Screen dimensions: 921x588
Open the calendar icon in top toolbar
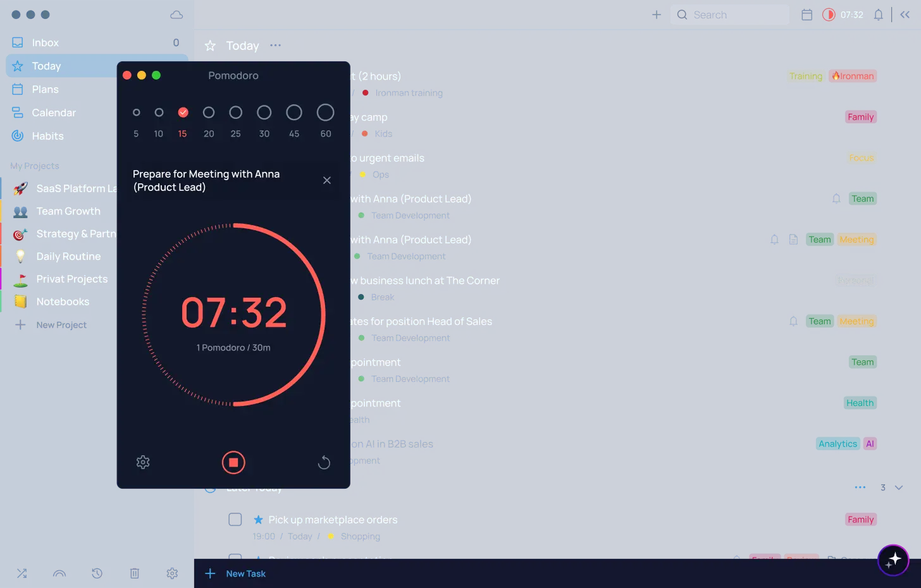point(807,15)
